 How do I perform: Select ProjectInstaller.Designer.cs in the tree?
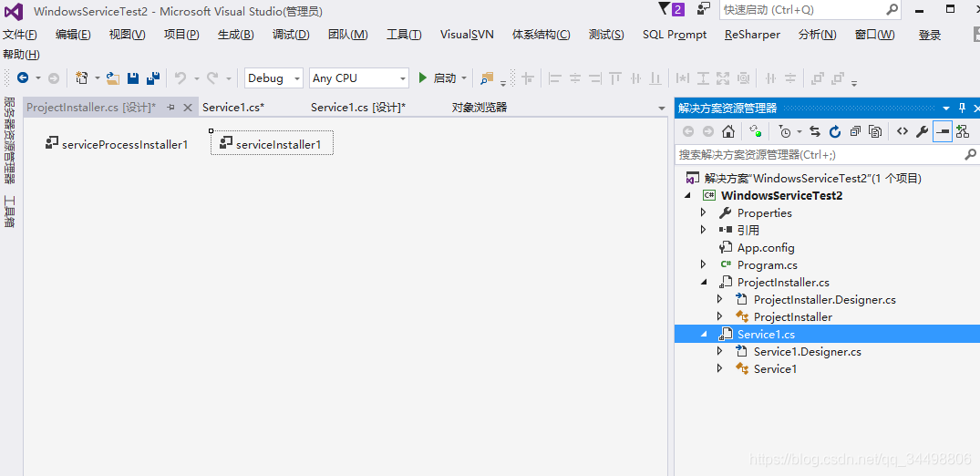tap(824, 300)
